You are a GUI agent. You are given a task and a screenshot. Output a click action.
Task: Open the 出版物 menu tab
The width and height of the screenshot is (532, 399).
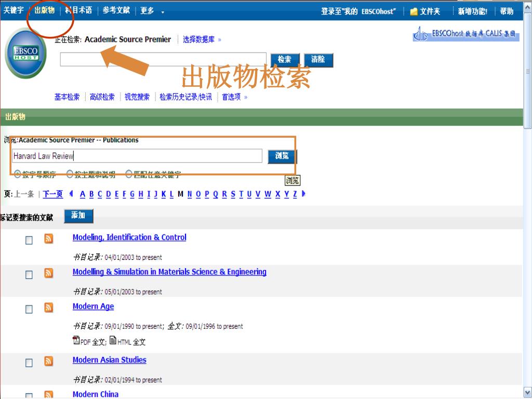[x=45, y=10]
